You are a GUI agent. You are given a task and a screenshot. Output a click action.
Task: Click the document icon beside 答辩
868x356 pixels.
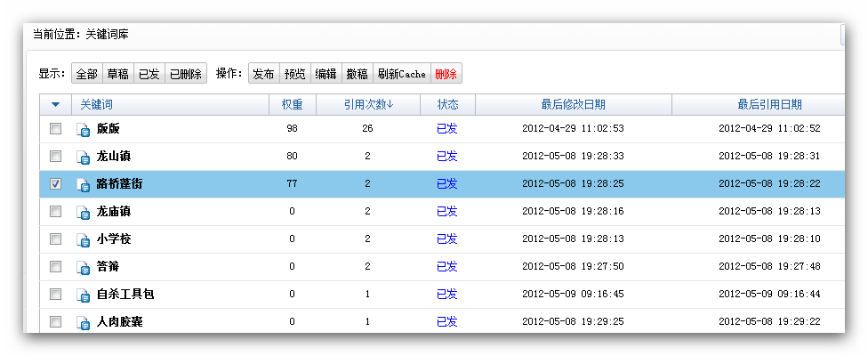tap(84, 268)
